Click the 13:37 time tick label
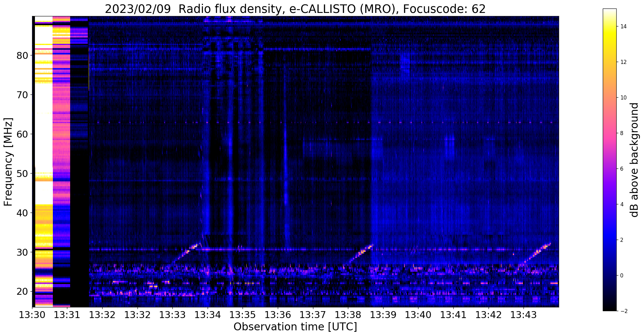644x336 pixels. pyautogui.click(x=313, y=315)
